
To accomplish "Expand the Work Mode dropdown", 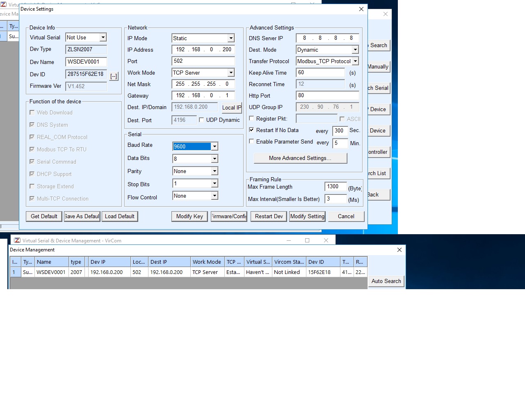I will coord(231,73).
